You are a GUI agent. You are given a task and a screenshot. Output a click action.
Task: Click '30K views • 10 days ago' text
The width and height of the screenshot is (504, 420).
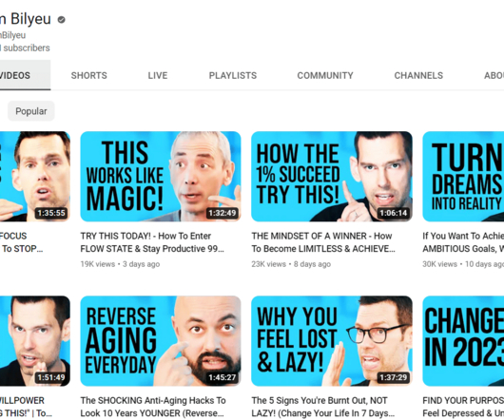point(463,264)
